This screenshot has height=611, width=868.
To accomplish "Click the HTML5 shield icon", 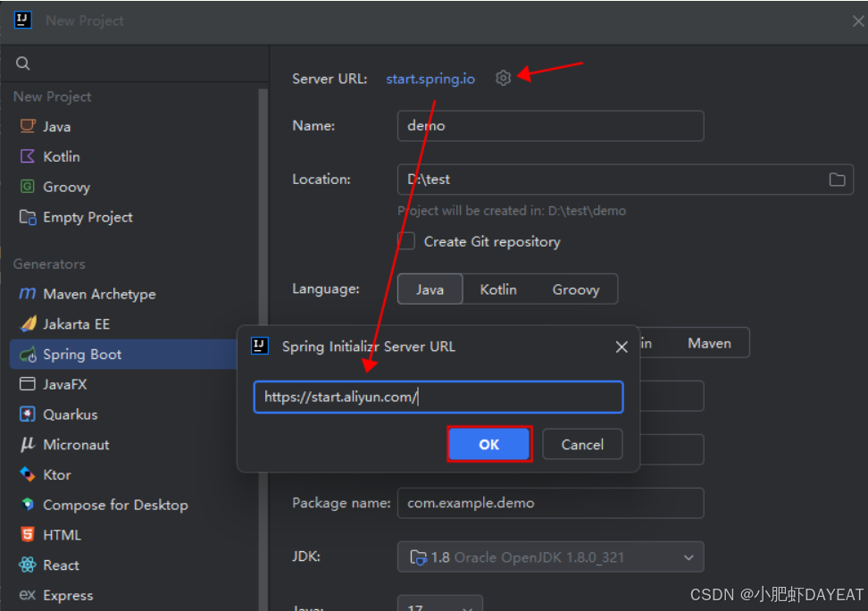I will [x=28, y=534].
